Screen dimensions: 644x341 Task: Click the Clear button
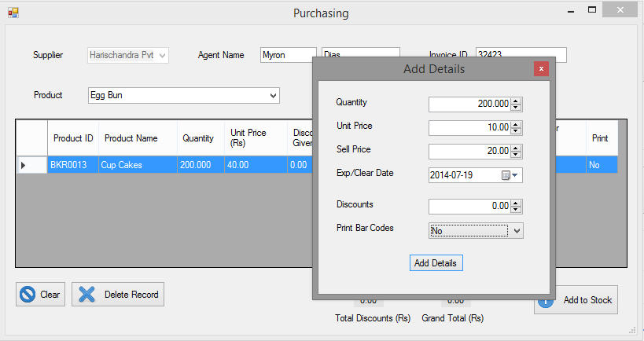click(41, 295)
